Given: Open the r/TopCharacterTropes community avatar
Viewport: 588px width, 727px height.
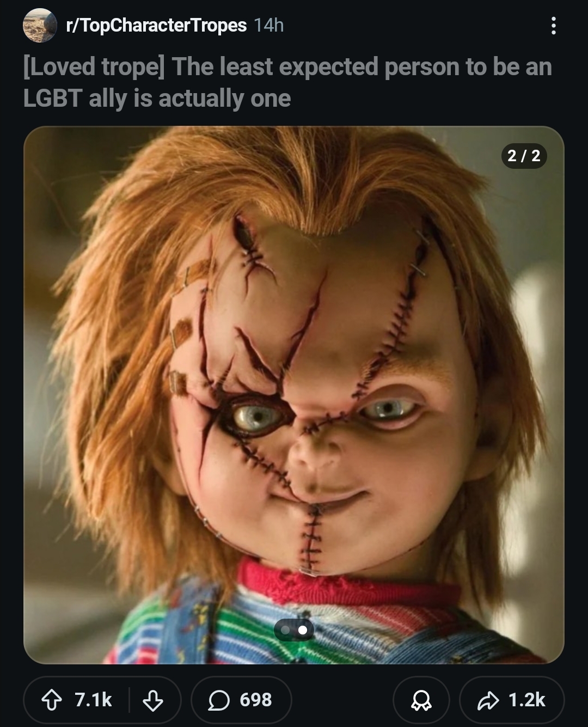Looking at the screenshot, I should 40,25.
